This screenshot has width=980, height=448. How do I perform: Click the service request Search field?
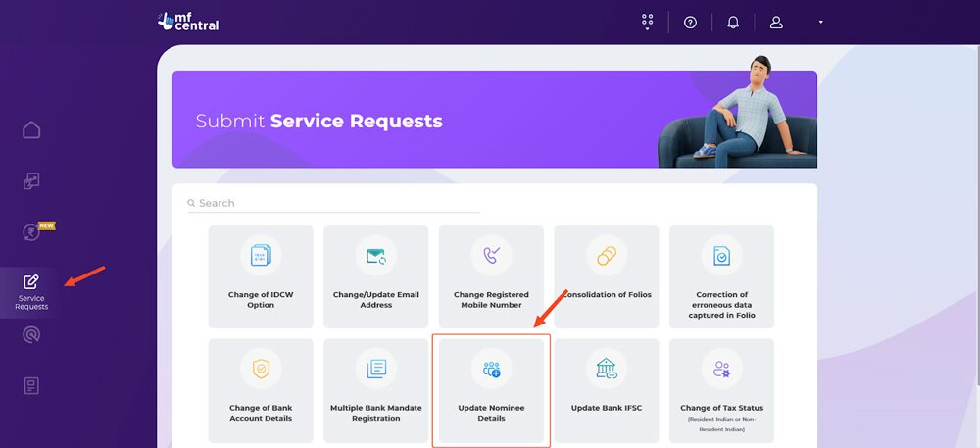(333, 203)
